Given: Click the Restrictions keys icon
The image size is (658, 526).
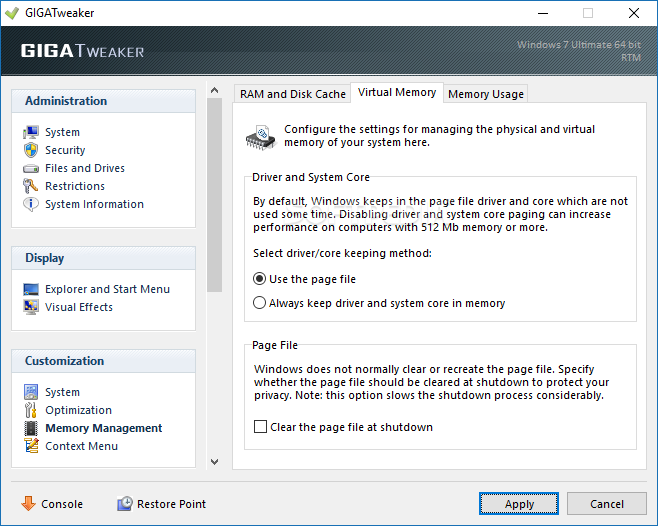Looking at the screenshot, I should coord(31,186).
